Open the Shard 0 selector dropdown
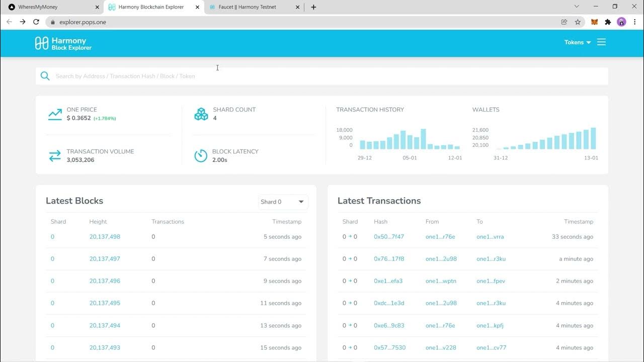 coord(283,202)
